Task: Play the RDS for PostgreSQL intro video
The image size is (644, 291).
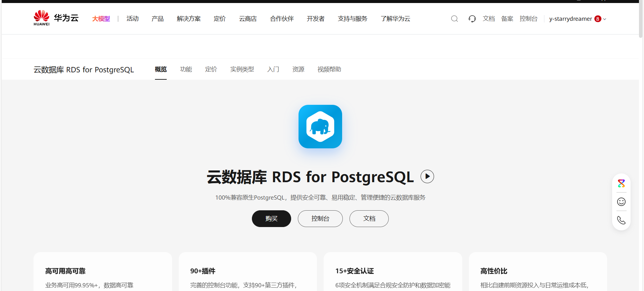Action: 427,176
